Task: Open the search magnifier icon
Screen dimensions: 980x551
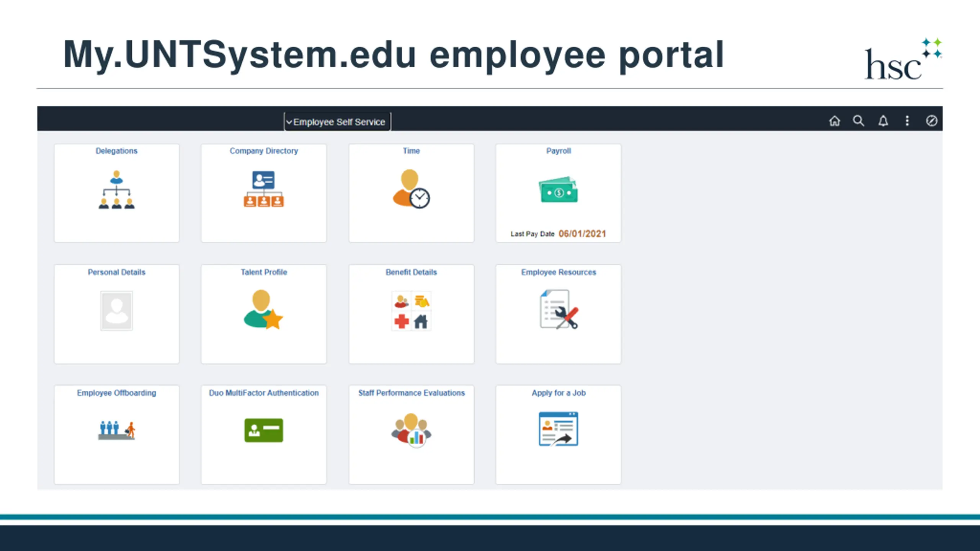Action: [859, 121]
